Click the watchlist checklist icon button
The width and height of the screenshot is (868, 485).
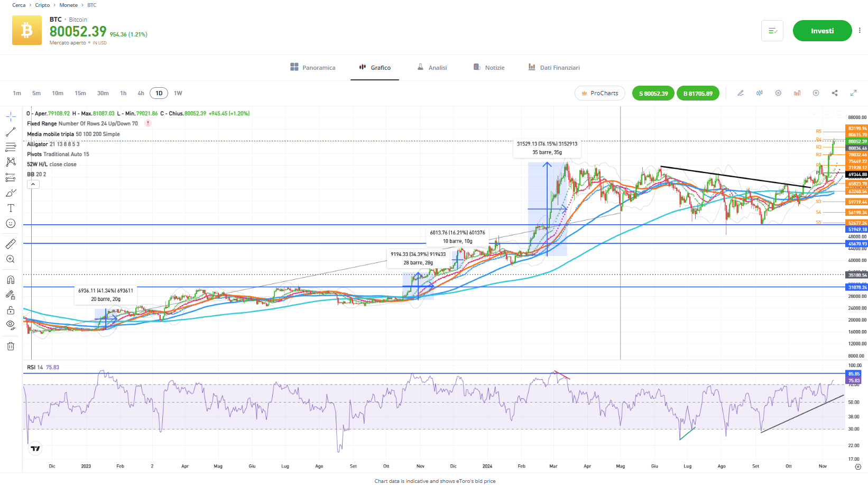coord(772,31)
